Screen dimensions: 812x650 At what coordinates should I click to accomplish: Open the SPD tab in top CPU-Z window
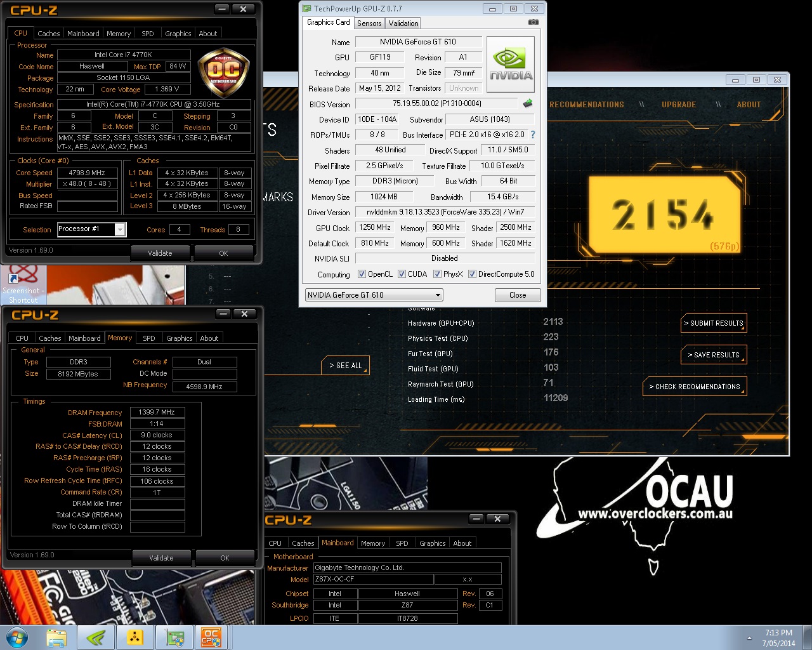(147, 34)
